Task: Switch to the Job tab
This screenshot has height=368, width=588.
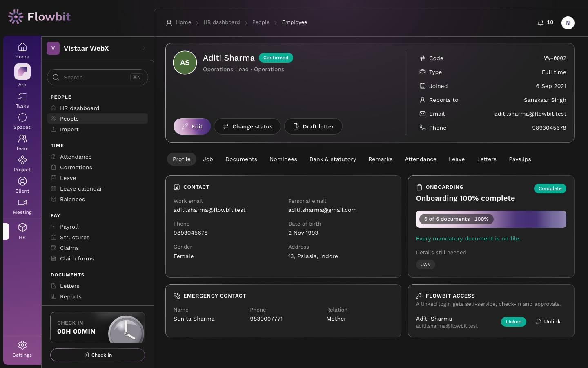Action: pyautogui.click(x=208, y=159)
